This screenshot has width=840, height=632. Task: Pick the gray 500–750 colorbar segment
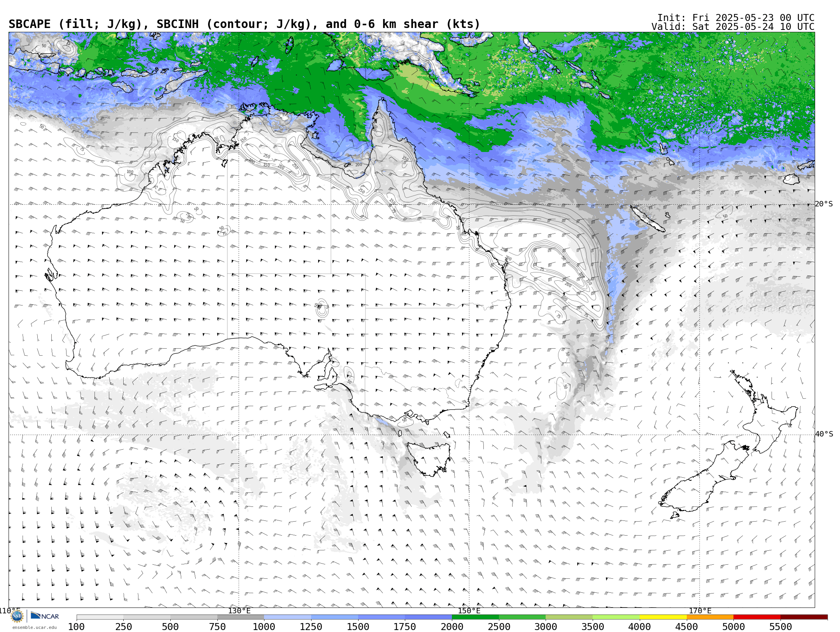[194, 617]
